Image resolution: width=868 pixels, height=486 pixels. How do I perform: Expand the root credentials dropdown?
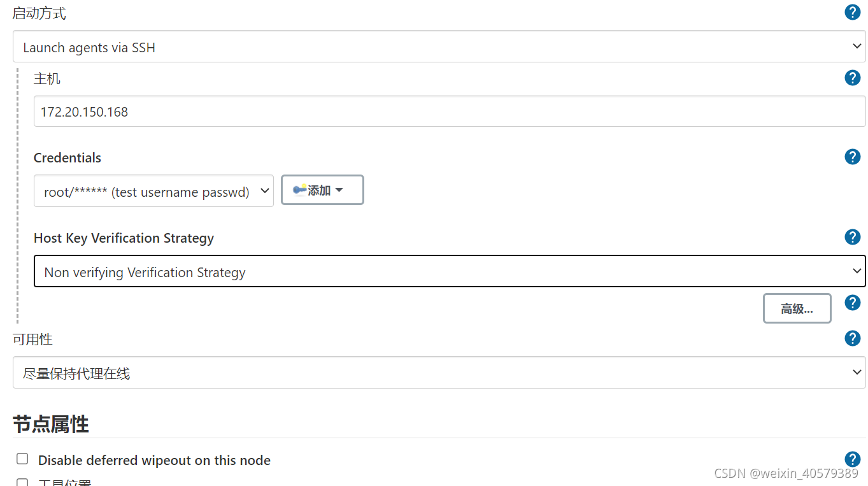click(153, 191)
